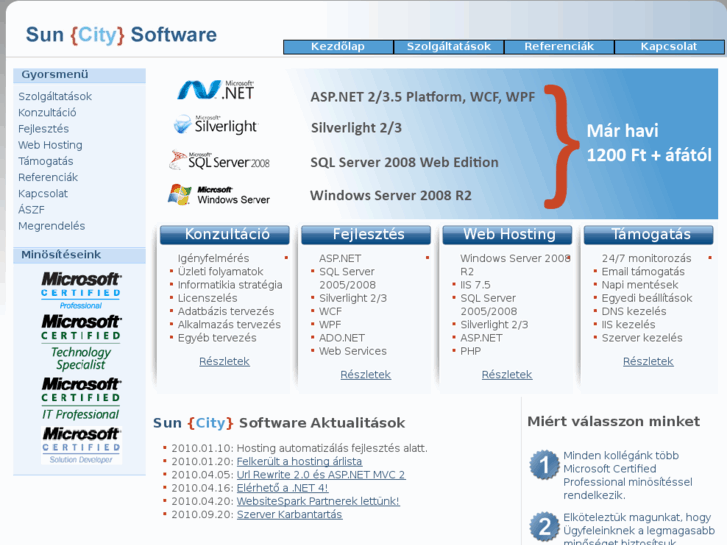Open Url Rewrite 2.0 és ASP.NET MVC 2 link
727x545 pixels.
click(x=321, y=475)
